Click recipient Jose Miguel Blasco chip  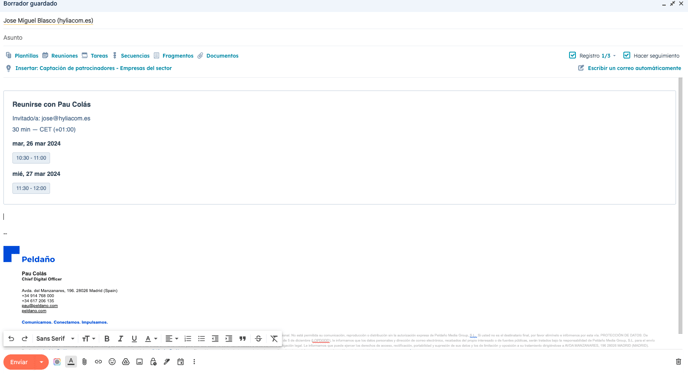(x=48, y=21)
